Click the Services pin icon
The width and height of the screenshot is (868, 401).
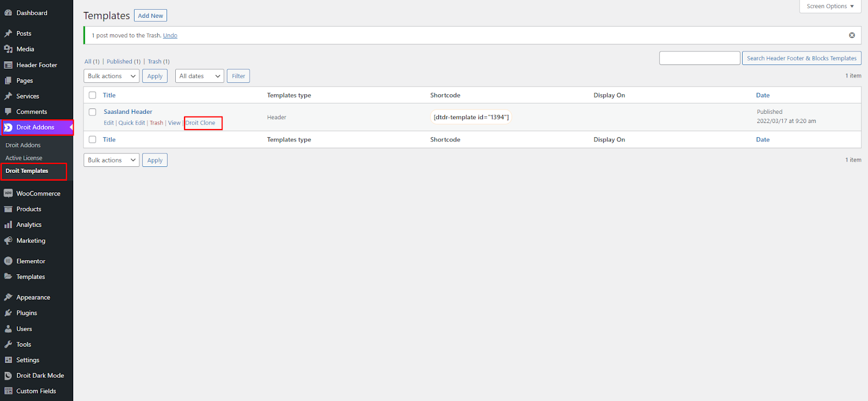tap(8, 96)
